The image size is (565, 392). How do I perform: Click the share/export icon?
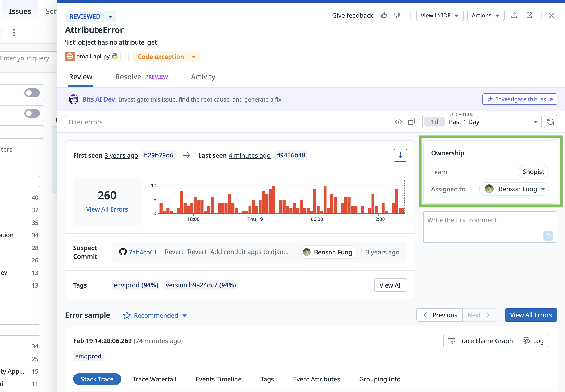[x=514, y=16]
